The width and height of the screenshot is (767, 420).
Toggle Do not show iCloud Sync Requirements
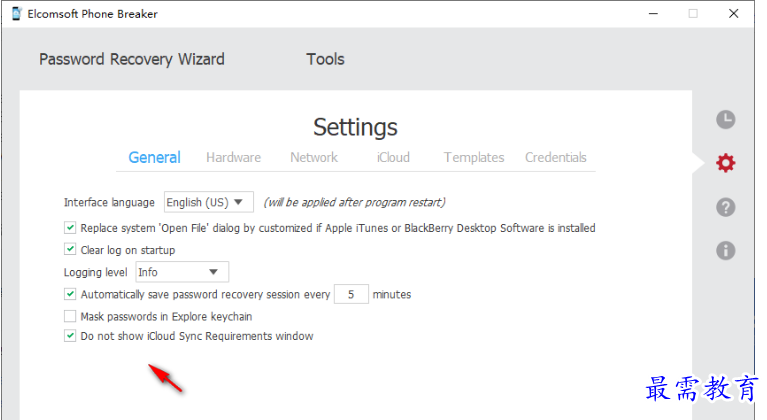70,336
